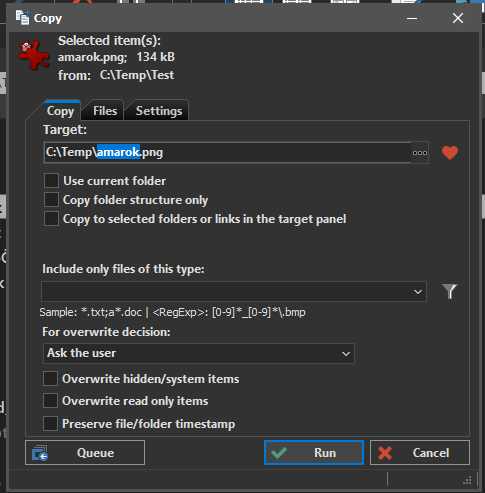Minimize the Copy dialog

tap(412, 18)
